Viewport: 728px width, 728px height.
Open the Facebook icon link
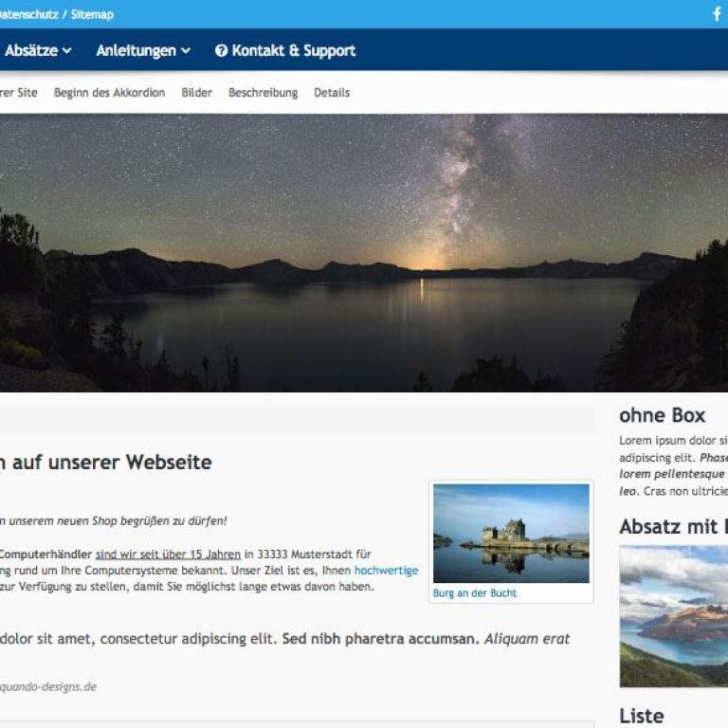click(717, 14)
